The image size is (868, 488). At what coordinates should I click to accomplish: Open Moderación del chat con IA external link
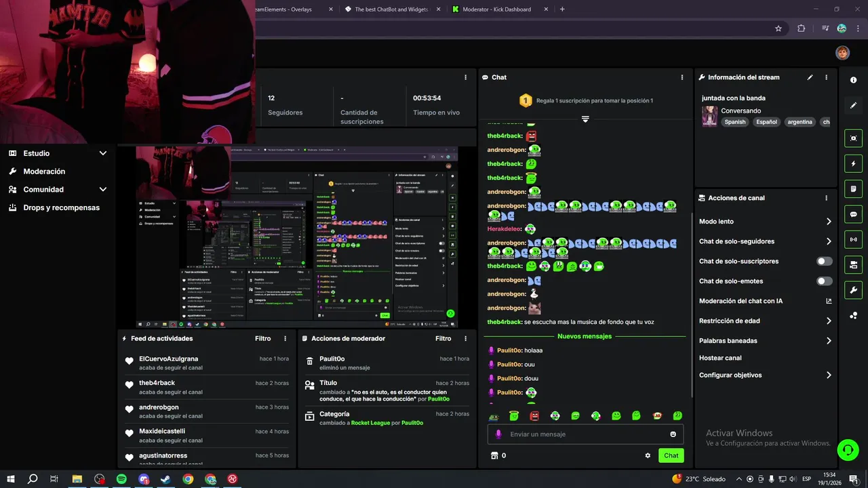[x=829, y=301]
